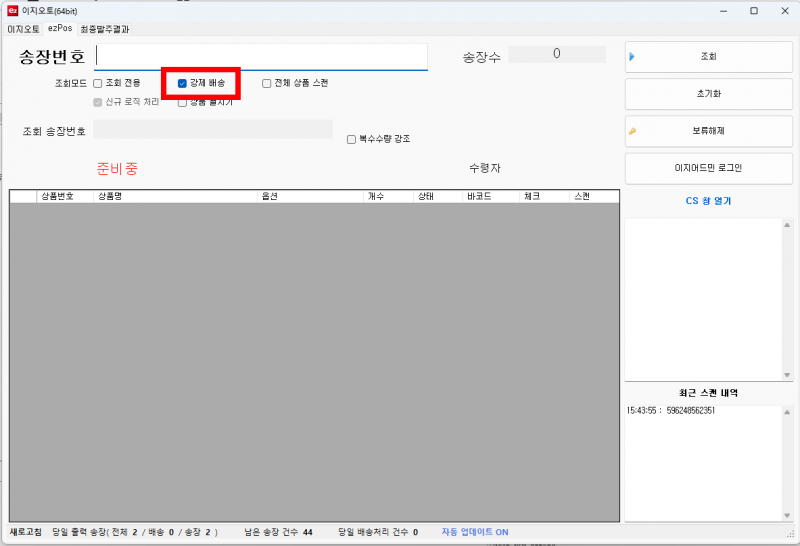Select scan entry 15:43:55 : 596248562351
Screen dimensions: 800x546
[670, 411]
